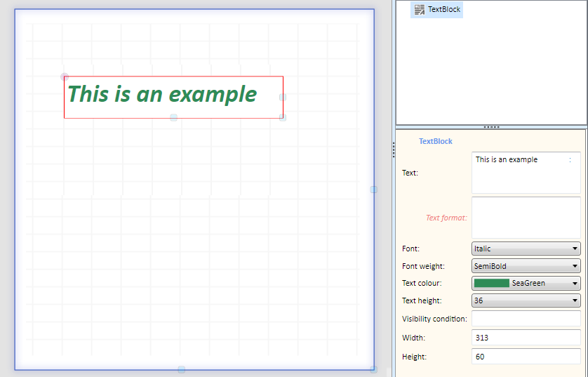Viewport: 588px width, 377px height.
Task: Open the Text height dropdown showing 36
Action: [526, 300]
